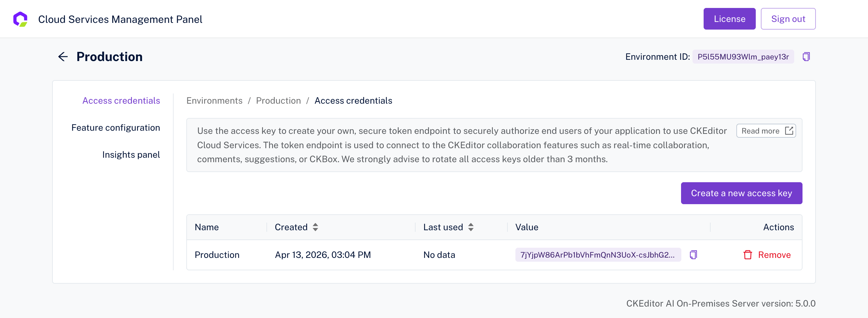Sign out of the management panel
Viewport: 868px width, 318px height.
[x=788, y=18]
